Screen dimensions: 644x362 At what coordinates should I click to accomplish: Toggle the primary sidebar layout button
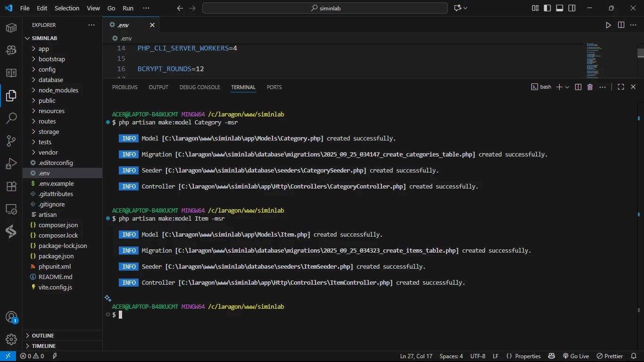coord(547,8)
